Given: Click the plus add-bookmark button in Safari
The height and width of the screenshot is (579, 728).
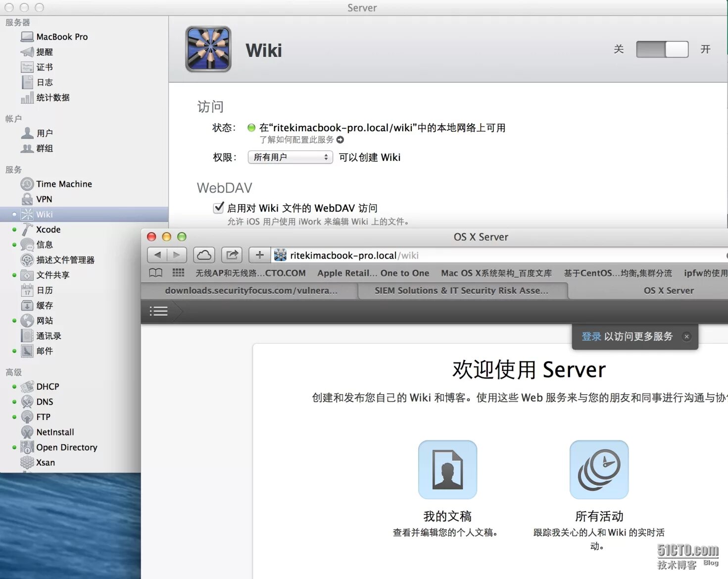Looking at the screenshot, I should [x=259, y=255].
